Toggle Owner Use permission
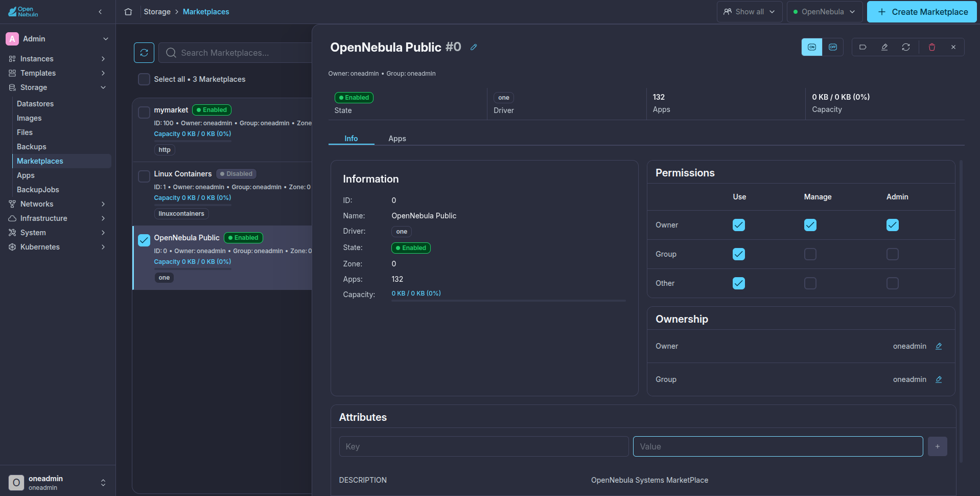Image resolution: width=980 pixels, height=496 pixels. 739,225
